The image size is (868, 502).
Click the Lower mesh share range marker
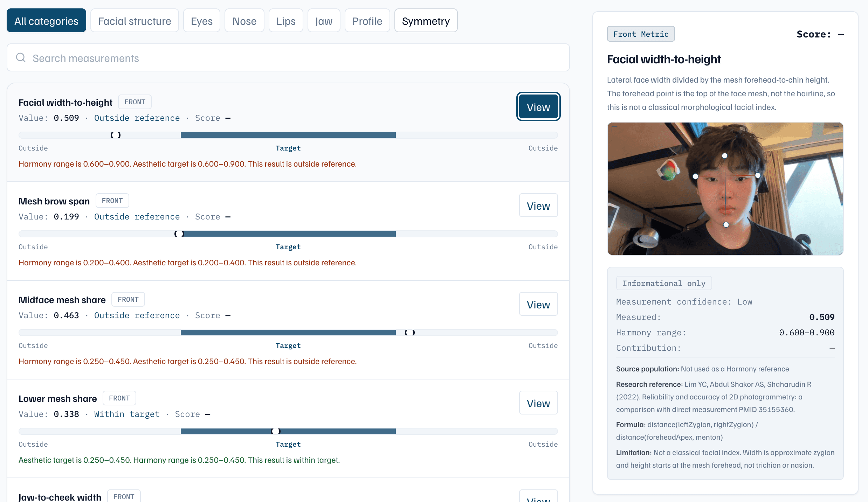[x=276, y=431]
